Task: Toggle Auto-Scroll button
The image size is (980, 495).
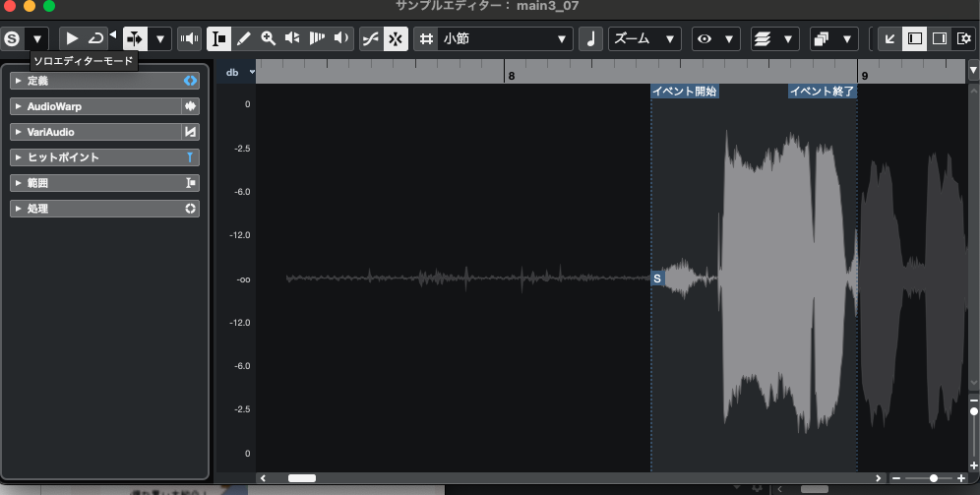Action: tap(135, 38)
